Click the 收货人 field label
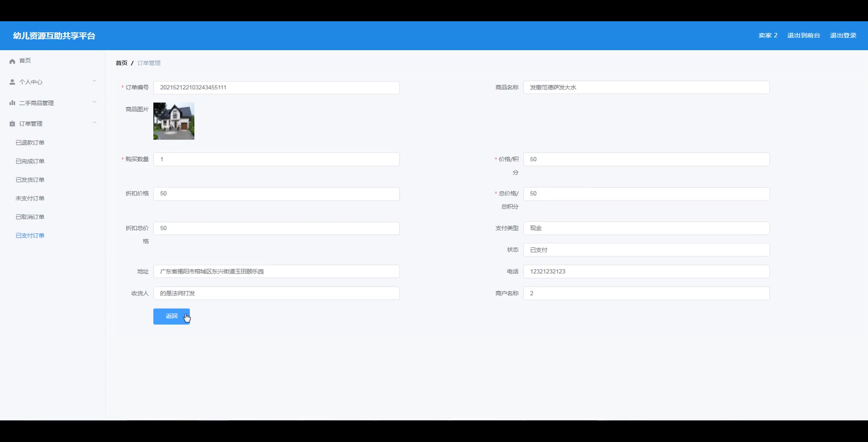Image resolution: width=868 pixels, height=442 pixels. point(140,294)
